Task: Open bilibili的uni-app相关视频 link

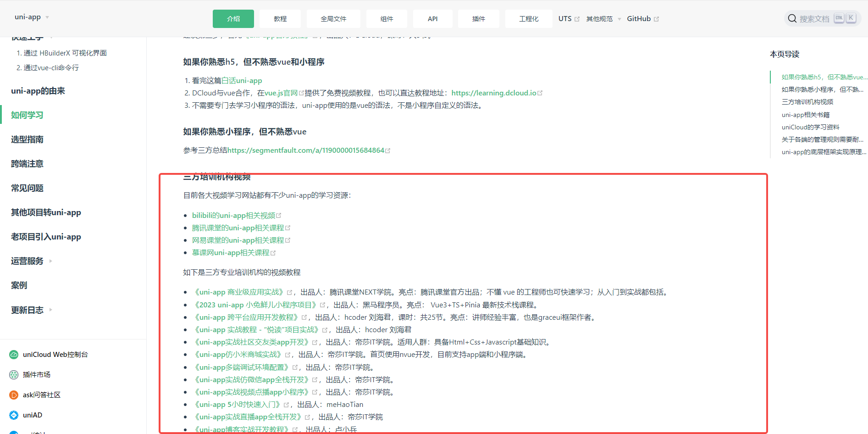Action: [233, 216]
